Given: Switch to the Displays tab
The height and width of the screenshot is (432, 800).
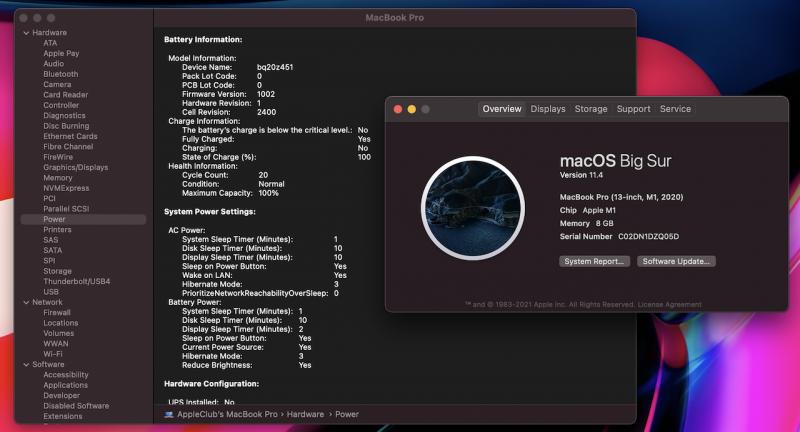Looking at the screenshot, I should click(547, 109).
